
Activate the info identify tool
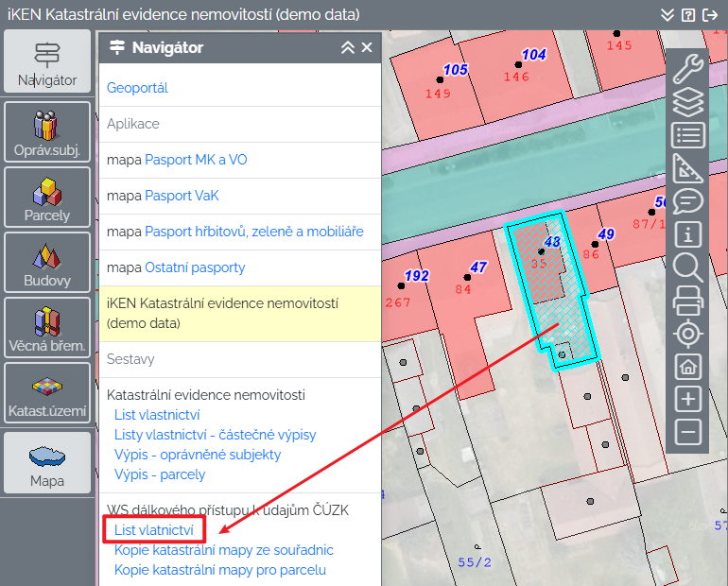(x=687, y=233)
